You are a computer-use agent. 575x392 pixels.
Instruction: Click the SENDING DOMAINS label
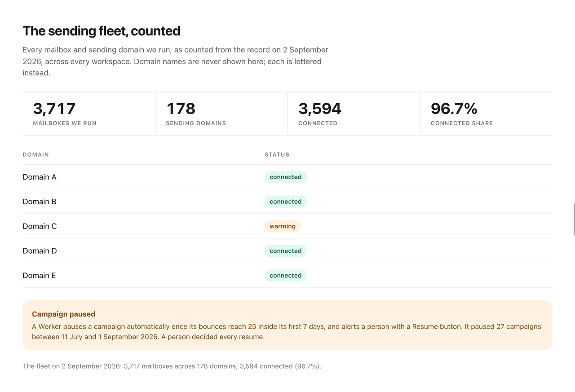coord(196,123)
